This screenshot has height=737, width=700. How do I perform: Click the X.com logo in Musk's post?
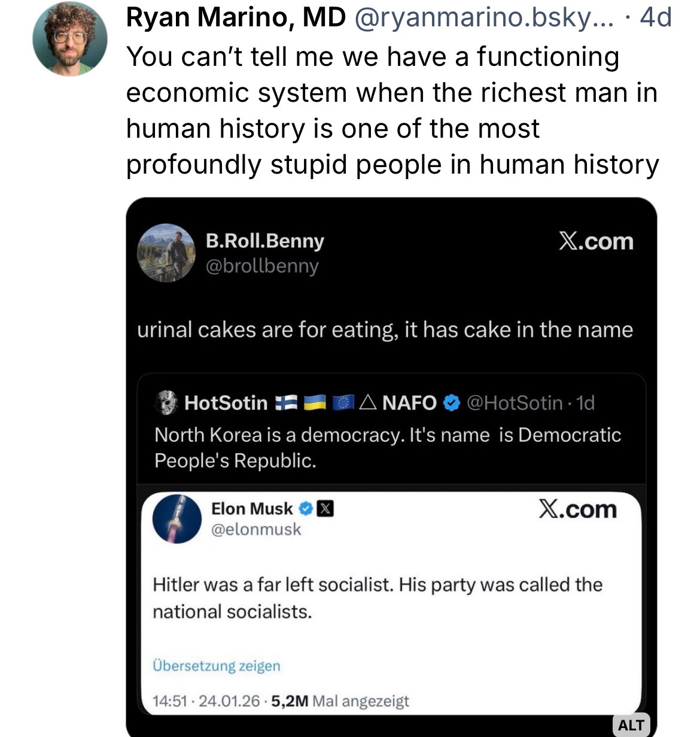(x=577, y=509)
